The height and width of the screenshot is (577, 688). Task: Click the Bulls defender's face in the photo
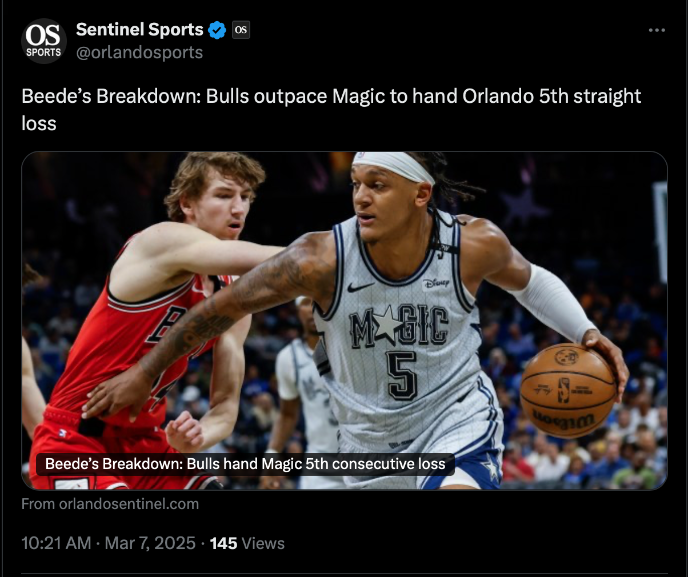pos(225,211)
